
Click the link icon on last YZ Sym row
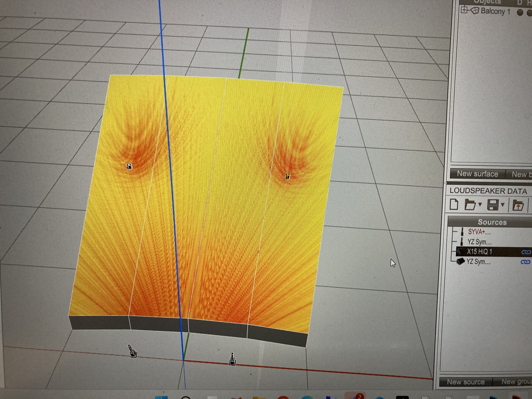[525, 262]
